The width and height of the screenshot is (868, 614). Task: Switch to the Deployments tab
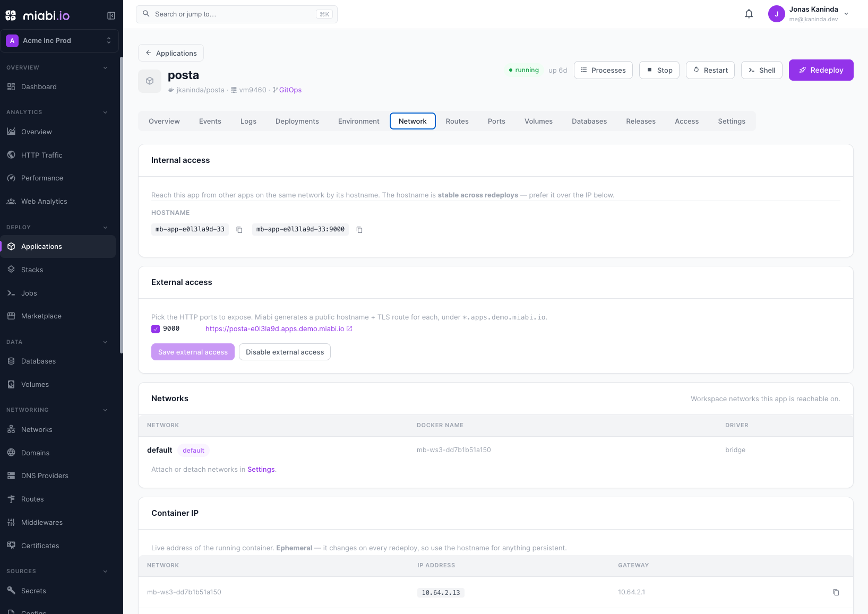point(297,122)
